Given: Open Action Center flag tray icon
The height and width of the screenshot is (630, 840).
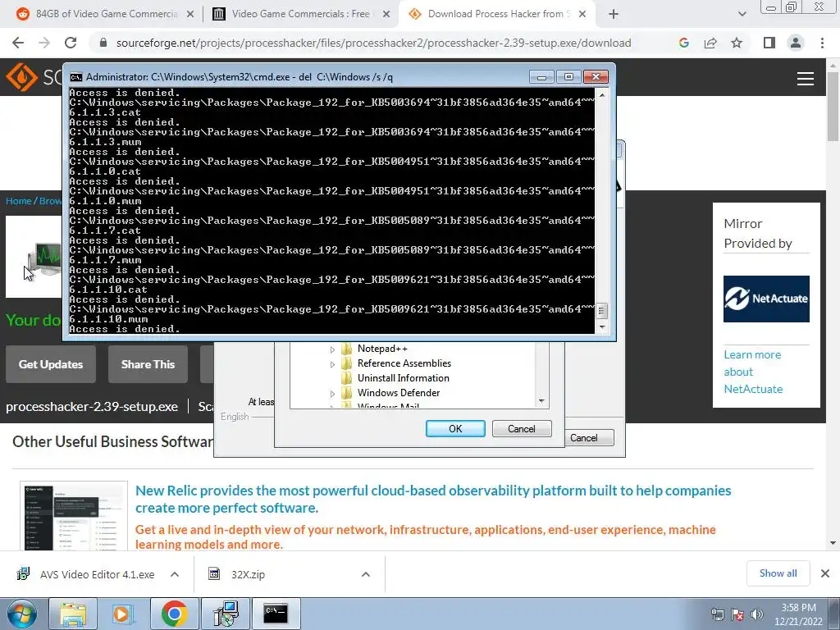Looking at the screenshot, I should point(737,614).
